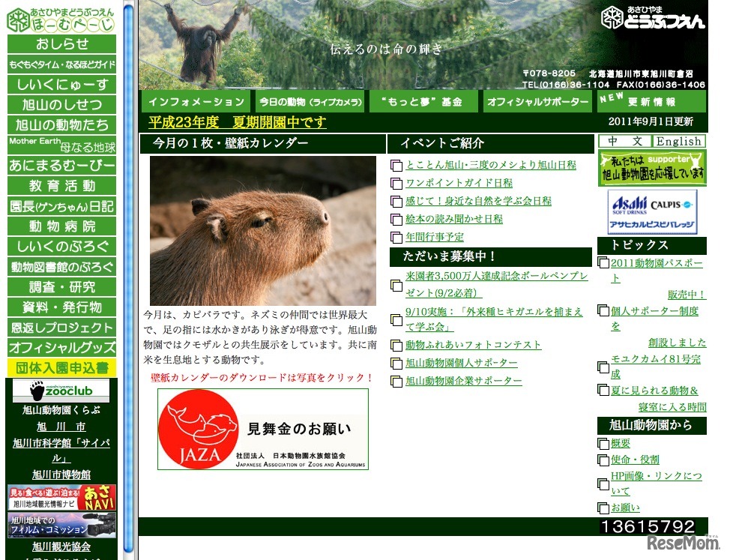The width and height of the screenshot is (730, 560).
Task: Click the checkbox icon next to 概要
Action: click(604, 442)
